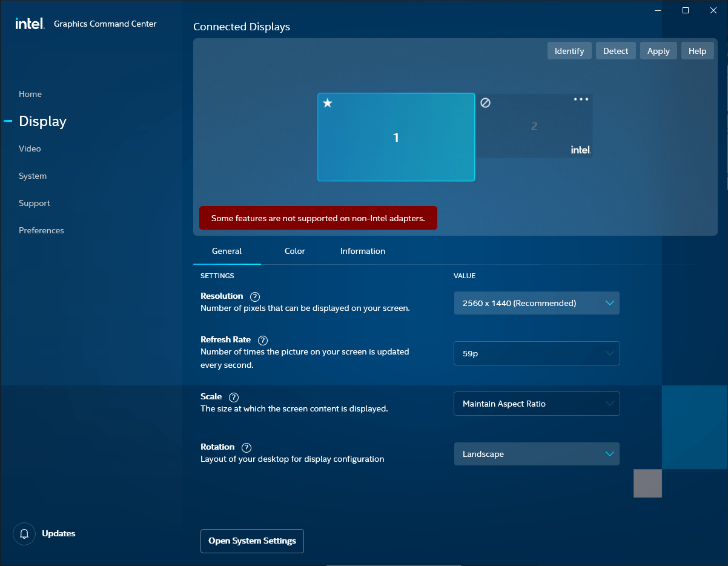Go to Home in the sidebar
The image size is (728, 566).
click(x=30, y=94)
